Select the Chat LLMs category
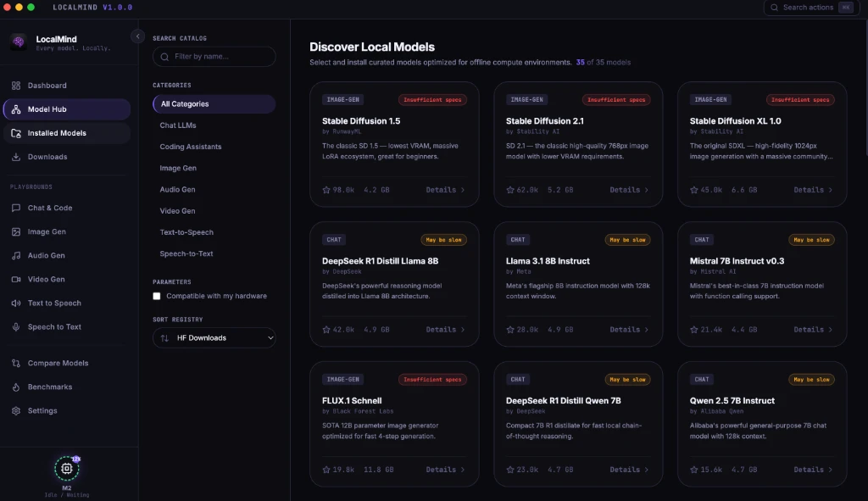This screenshot has width=868, height=501. 178,125
